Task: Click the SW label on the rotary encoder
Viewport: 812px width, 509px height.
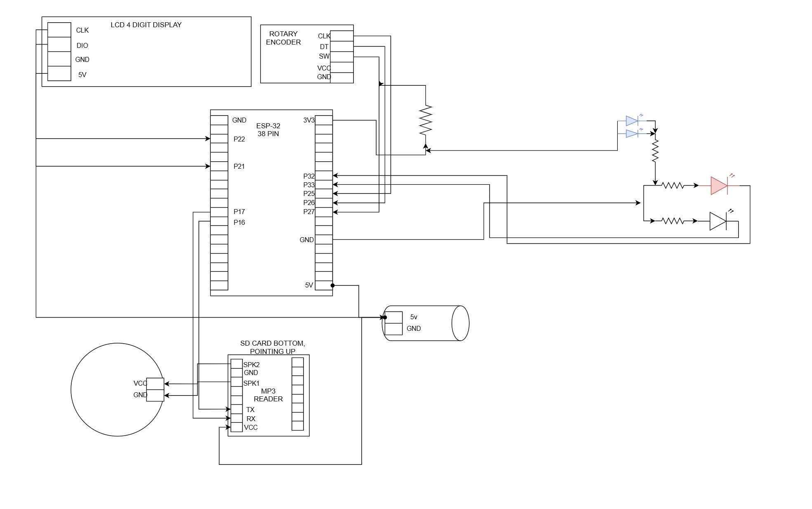Action: tap(324, 56)
